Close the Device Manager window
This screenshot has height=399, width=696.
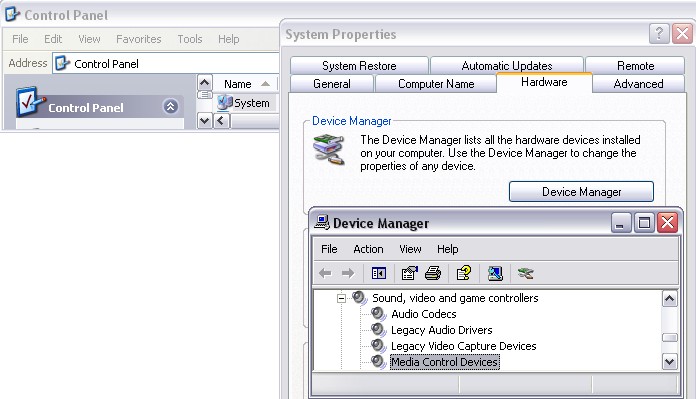click(668, 222)
